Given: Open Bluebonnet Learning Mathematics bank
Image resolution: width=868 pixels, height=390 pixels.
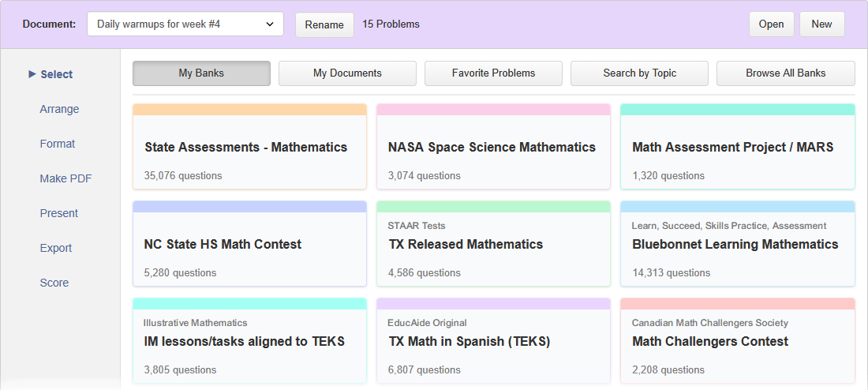Looking at the screenshot, I should click(737, 244).
